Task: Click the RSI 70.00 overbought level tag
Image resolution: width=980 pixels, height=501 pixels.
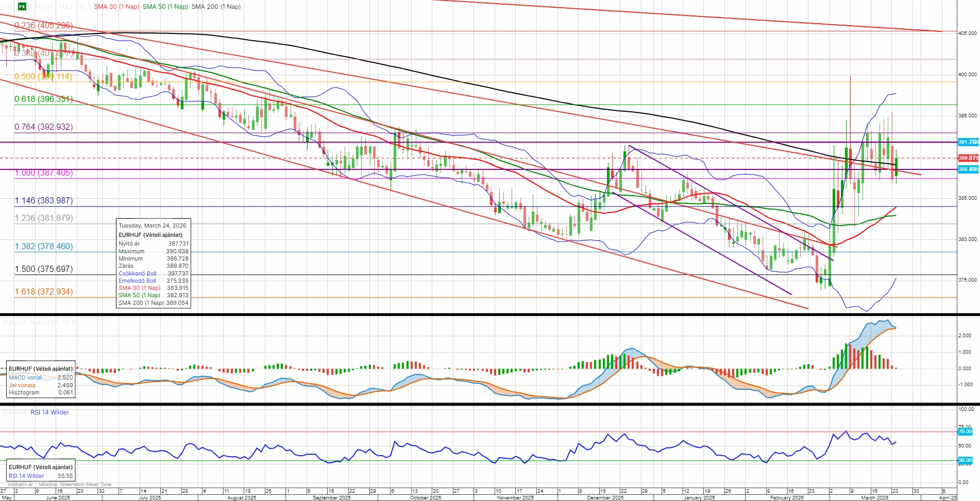Action: 965,431
